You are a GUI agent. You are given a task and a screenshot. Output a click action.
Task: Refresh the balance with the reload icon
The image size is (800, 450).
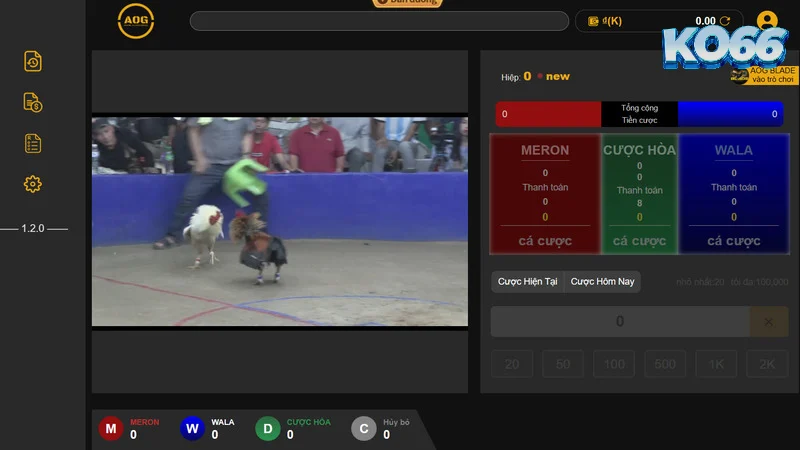(725, 21)
